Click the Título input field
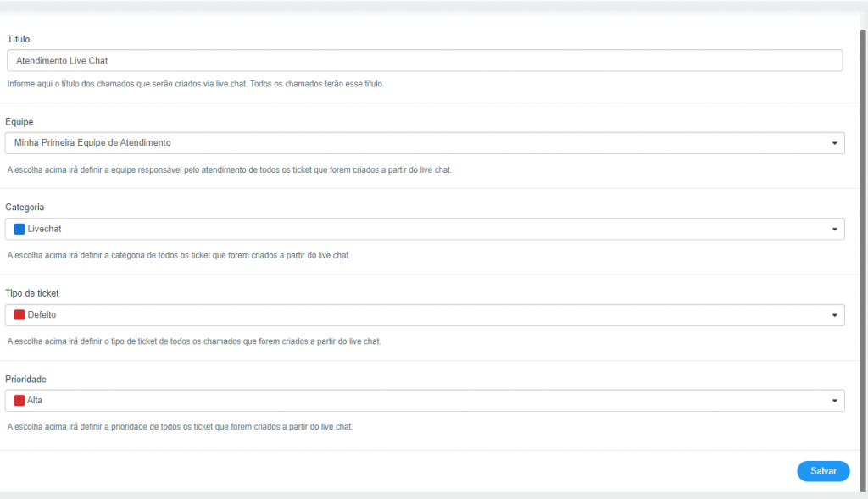Screen dimensions: 868x499 (x=425, y=60)
